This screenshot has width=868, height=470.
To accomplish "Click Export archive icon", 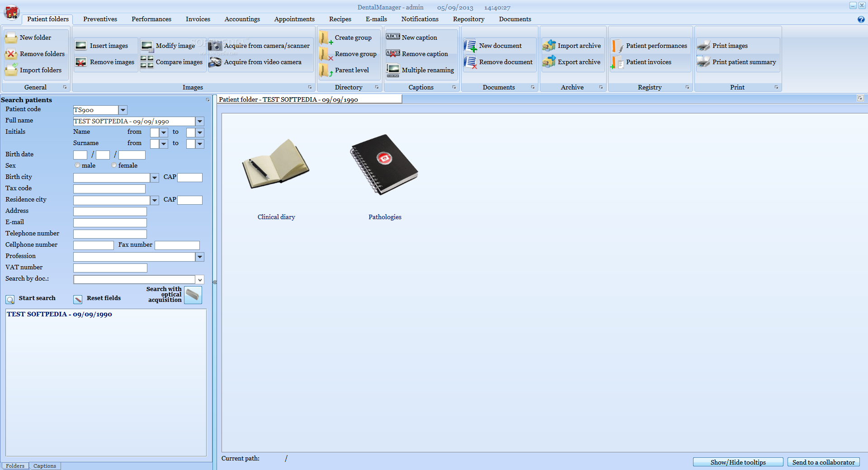I will [549, 62].
